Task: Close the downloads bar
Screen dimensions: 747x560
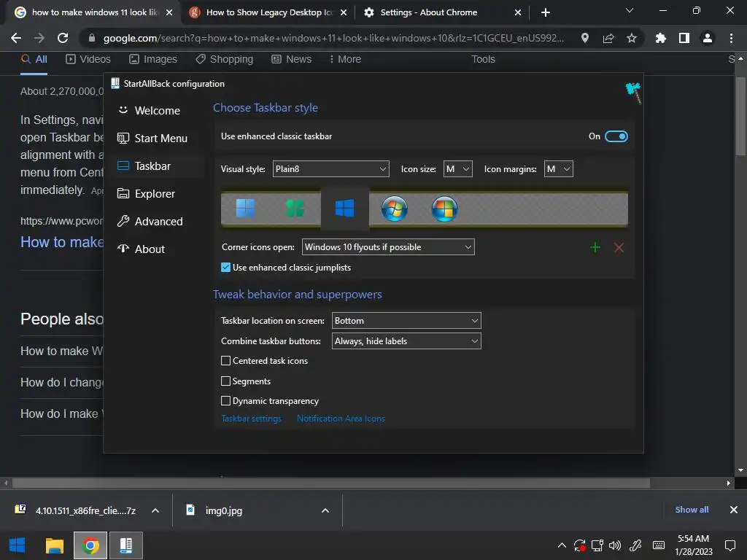Action: (734, 510)
